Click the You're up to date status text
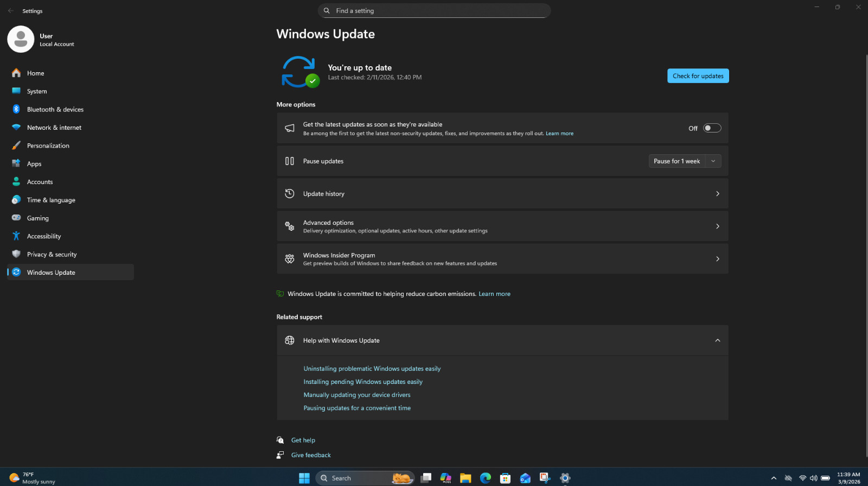The image size is (868, 486). [x=360, y=68]
